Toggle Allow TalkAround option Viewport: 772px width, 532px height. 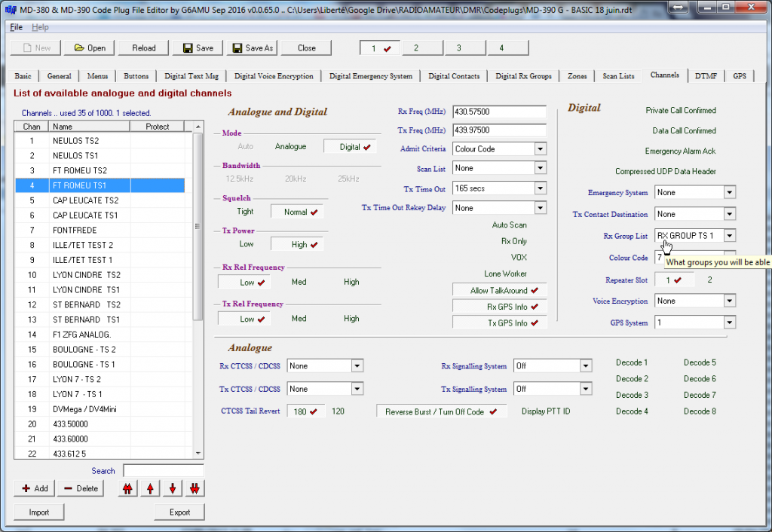[x=499, y=290]
